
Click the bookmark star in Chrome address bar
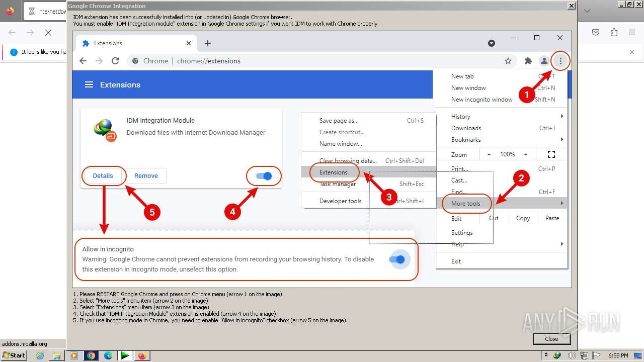(x=508, y=61)
